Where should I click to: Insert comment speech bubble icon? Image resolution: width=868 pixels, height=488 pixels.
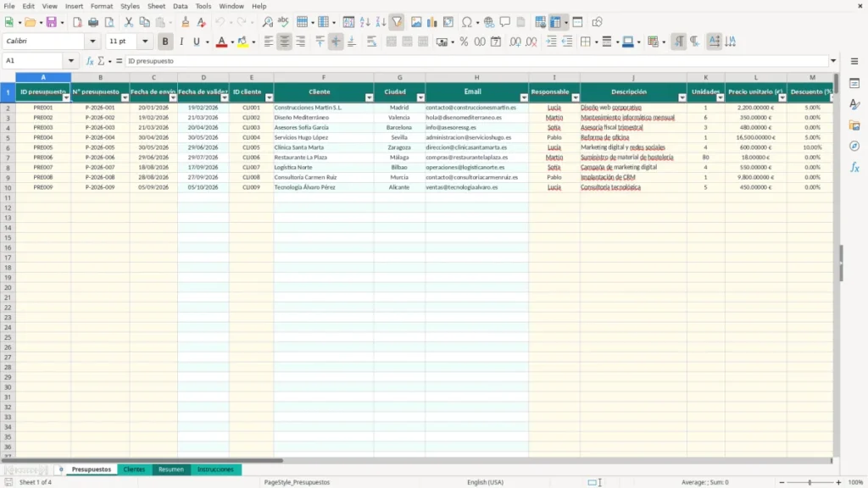coord(505,22)
